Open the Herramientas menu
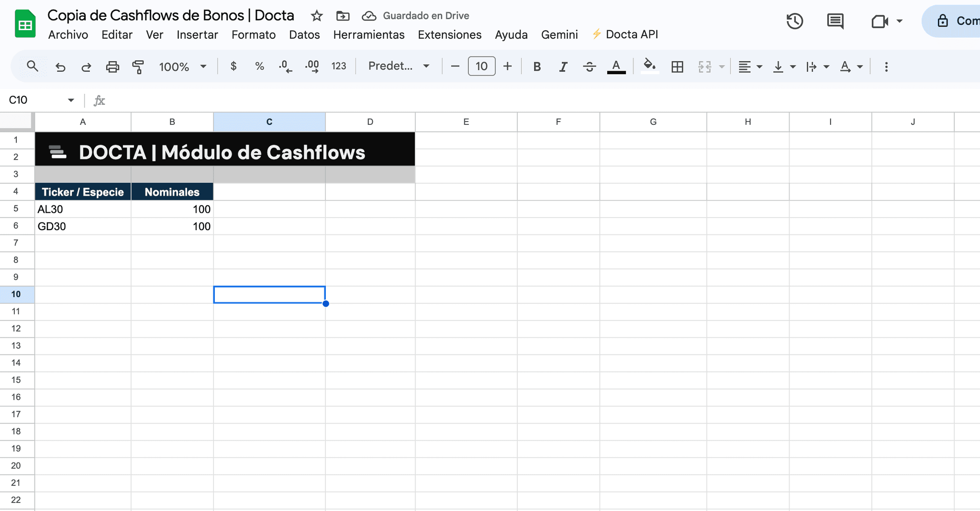Image resolution: width=980 pixels, height=511 pixels. click(369, 34)
